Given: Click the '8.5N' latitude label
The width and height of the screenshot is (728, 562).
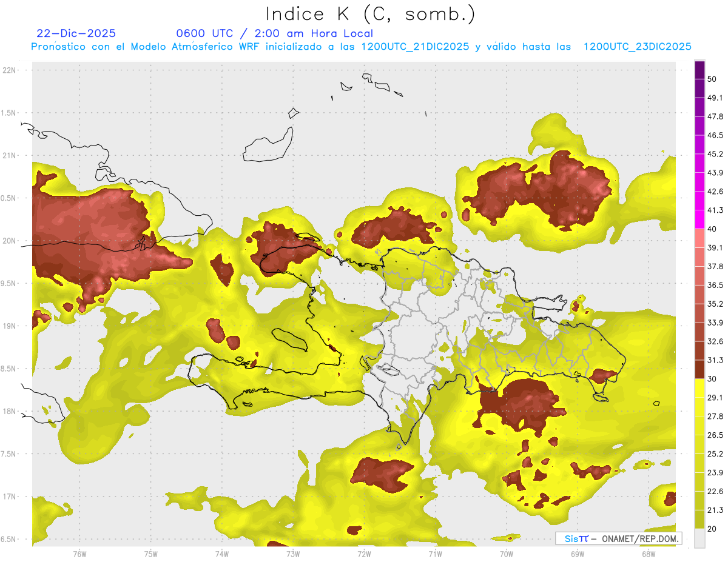Looking at the screenshot, I should point(9,369).
